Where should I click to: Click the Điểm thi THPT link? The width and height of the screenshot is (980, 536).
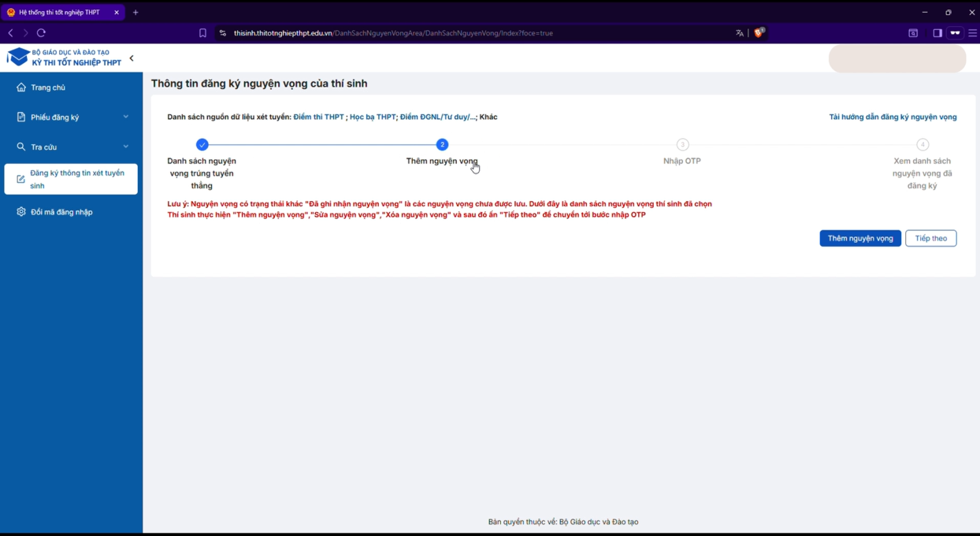318,117
